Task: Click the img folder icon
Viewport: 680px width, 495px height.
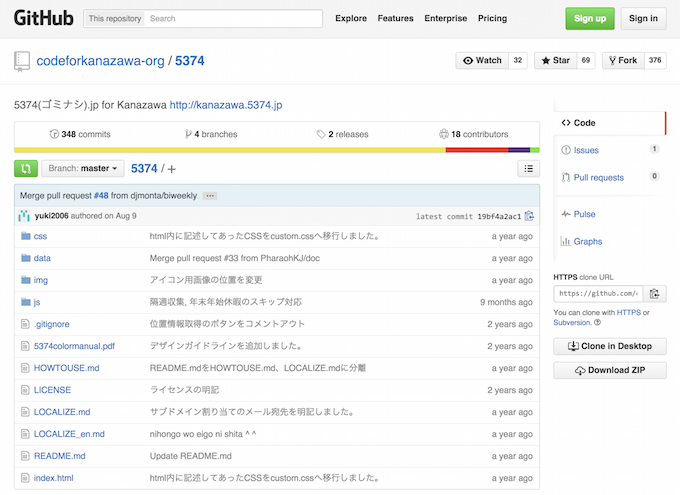Action: click(26, 280)
